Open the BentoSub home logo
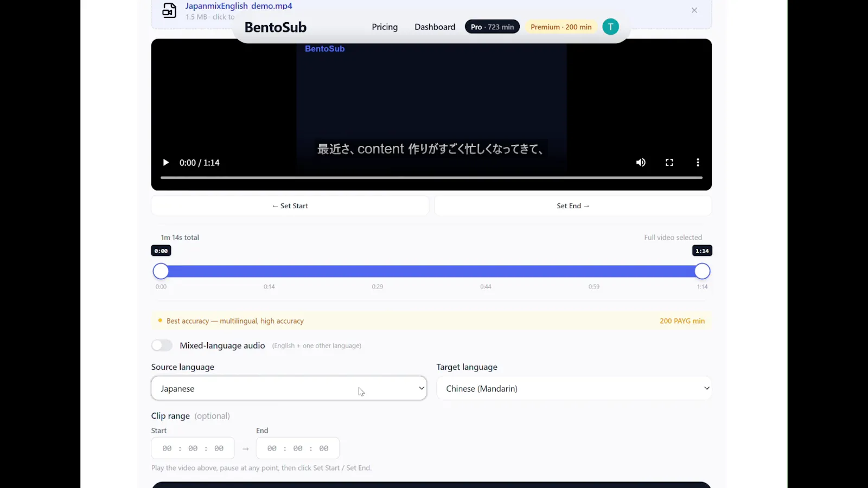 (276, 27)
